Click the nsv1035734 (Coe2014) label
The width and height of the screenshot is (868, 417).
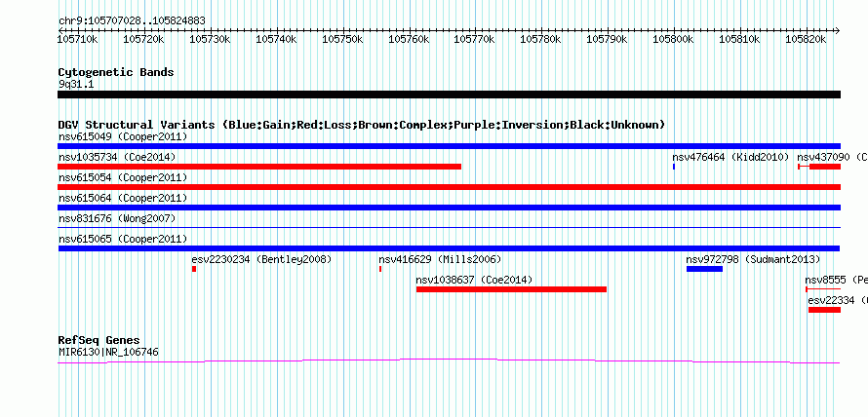click(x=117, y=157)
